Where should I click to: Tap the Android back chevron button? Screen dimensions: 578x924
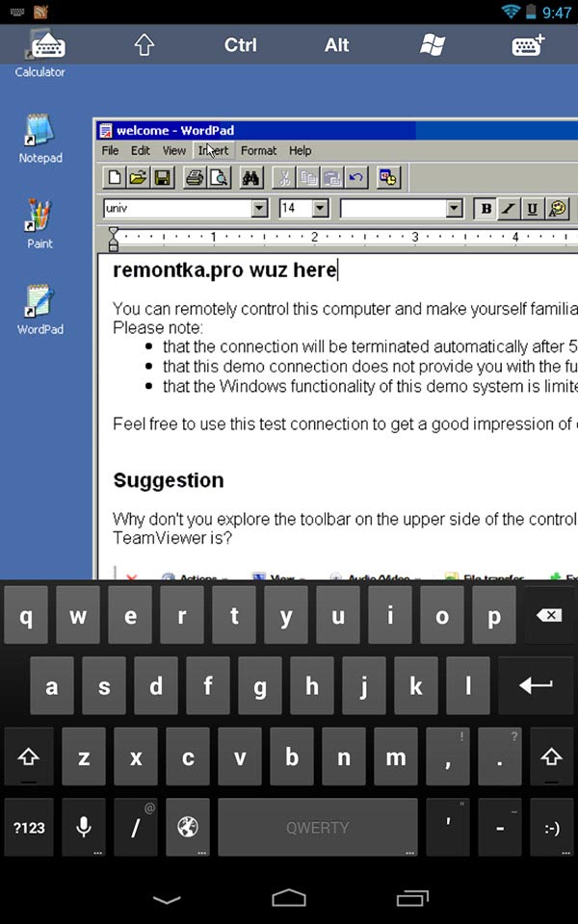coord(167,899)
